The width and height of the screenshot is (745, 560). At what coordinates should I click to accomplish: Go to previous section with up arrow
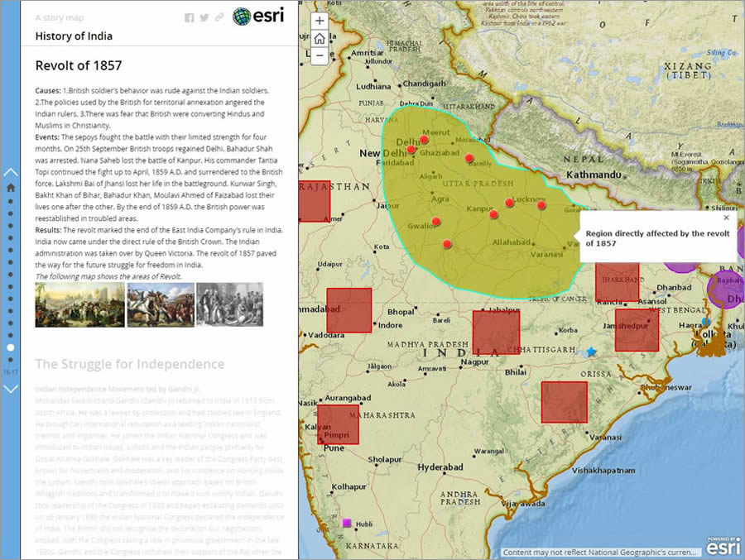pos(11,172)
